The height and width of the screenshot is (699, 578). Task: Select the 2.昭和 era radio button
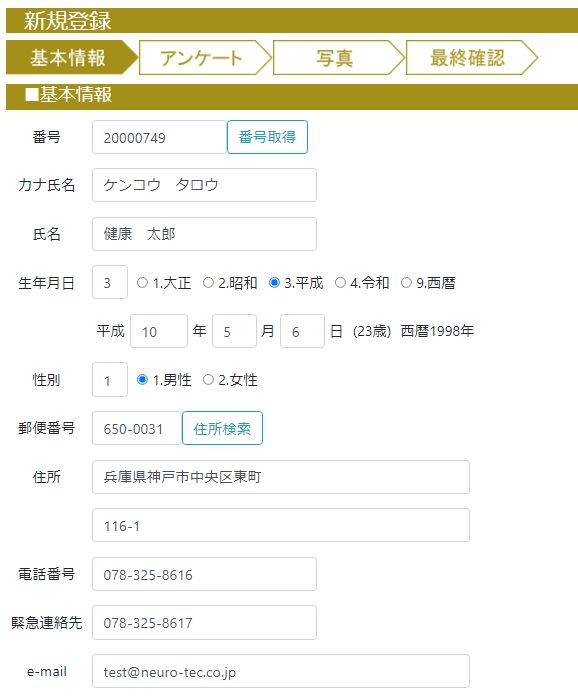(x=208, y=283)
